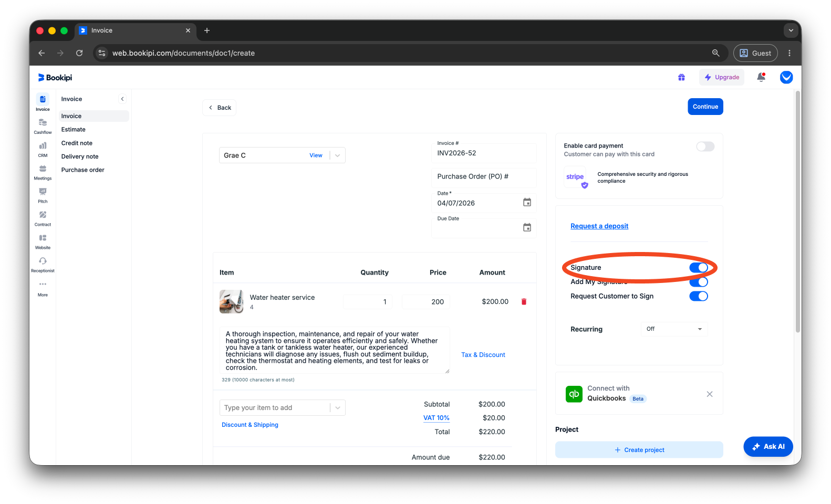Select Delivery note in the submenu
831x504 pixels.
pyautogui.click(x=80, y=156)
